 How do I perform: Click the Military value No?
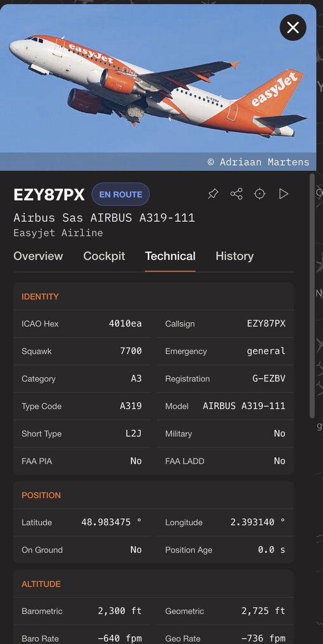[280, 433]
